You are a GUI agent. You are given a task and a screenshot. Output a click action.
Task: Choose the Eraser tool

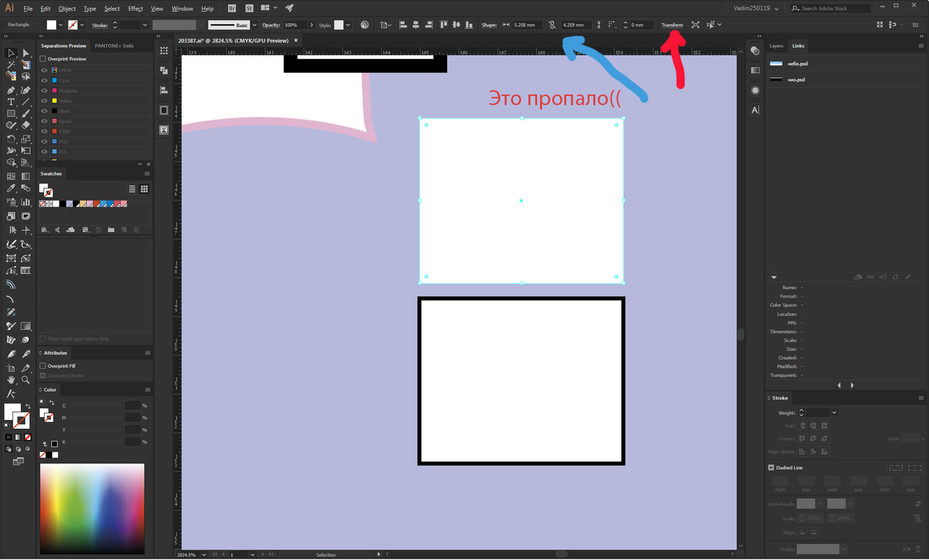click(25, 126)
